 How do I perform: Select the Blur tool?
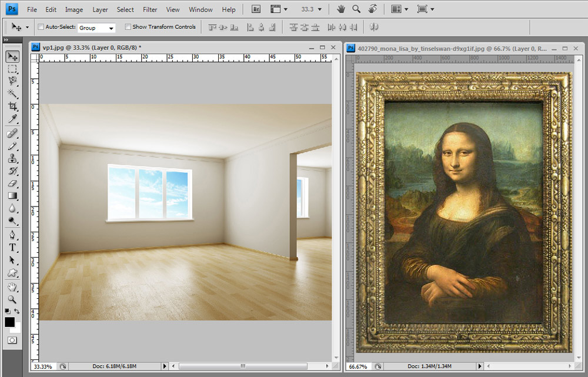tap(12, 208)
